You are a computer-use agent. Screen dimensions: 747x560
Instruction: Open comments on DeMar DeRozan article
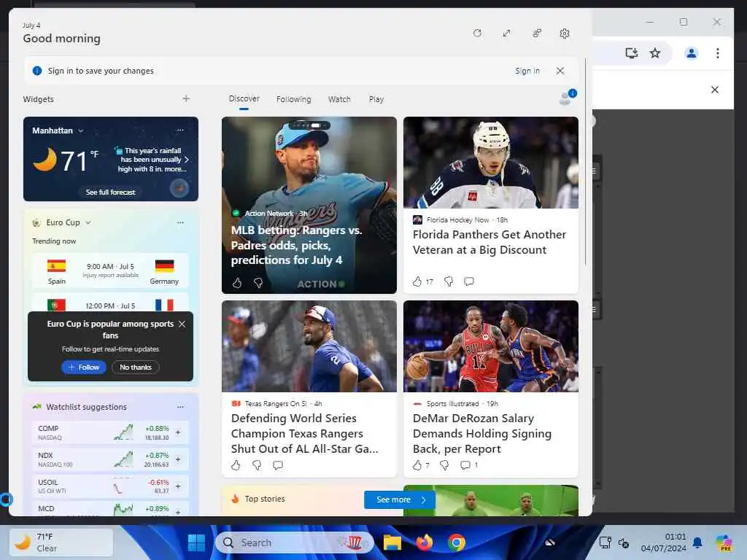point(465,465)
